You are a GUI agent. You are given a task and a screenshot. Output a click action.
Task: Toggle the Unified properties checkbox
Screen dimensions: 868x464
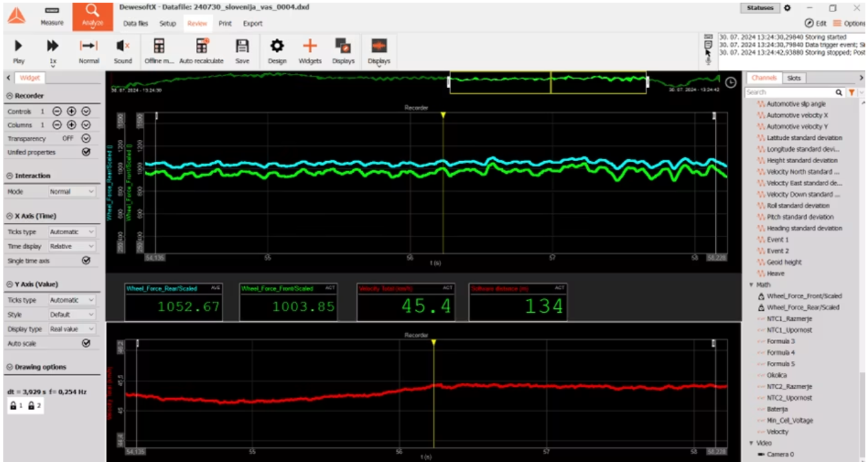tap(86, 152)
